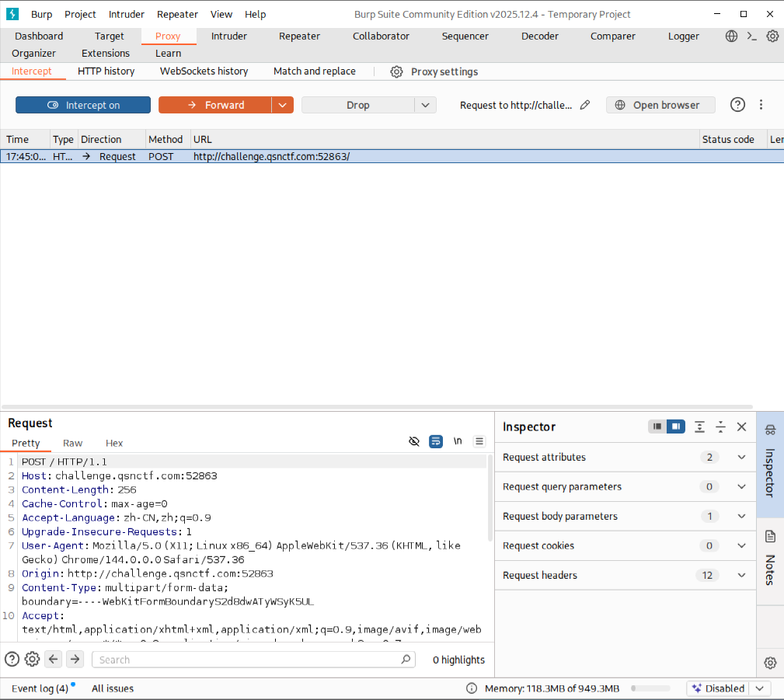Screen dimensions: 784x700
Task: Open the HTTP history tab
Action: 106,71
